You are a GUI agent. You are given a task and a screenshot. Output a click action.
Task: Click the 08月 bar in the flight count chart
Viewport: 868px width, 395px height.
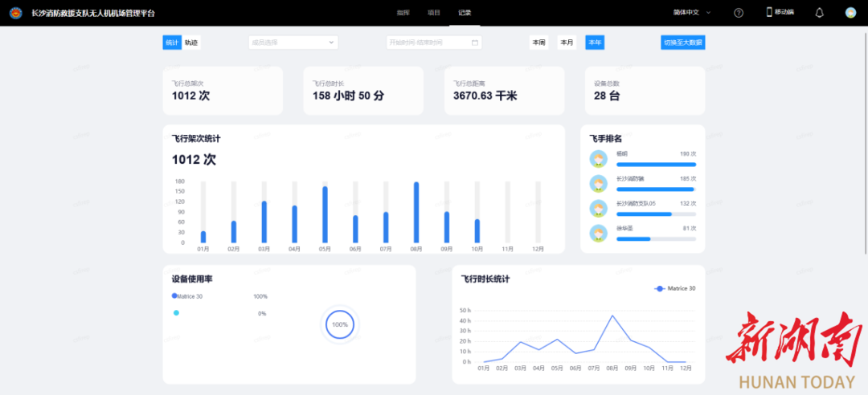click(416, 213)
